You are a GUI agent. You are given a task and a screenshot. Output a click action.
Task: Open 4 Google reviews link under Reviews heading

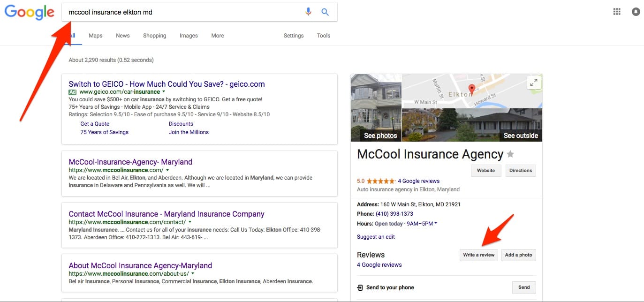[379, 265]
